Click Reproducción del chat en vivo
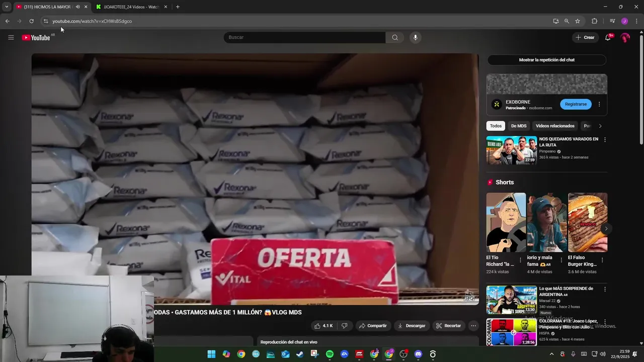Viewport: 644px width, 362px height. click(289, 342)
